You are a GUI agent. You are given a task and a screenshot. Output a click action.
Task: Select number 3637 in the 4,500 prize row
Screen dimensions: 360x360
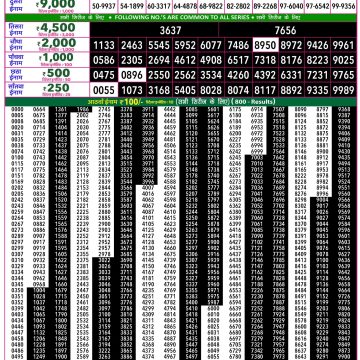coord(170,30)
